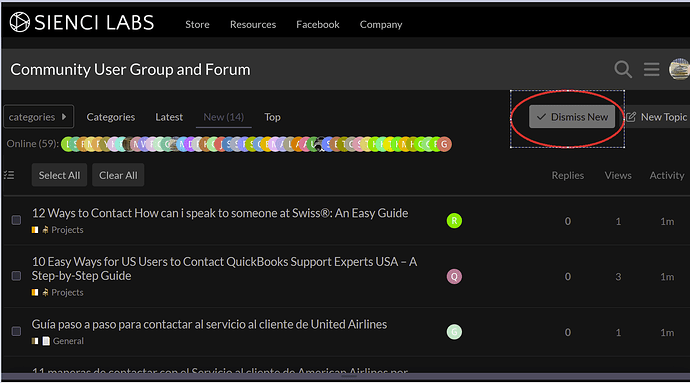Check the QuickBooks Support topic checkbox
Viewport: 690px width, 383px height.
(x=16, y=276)
